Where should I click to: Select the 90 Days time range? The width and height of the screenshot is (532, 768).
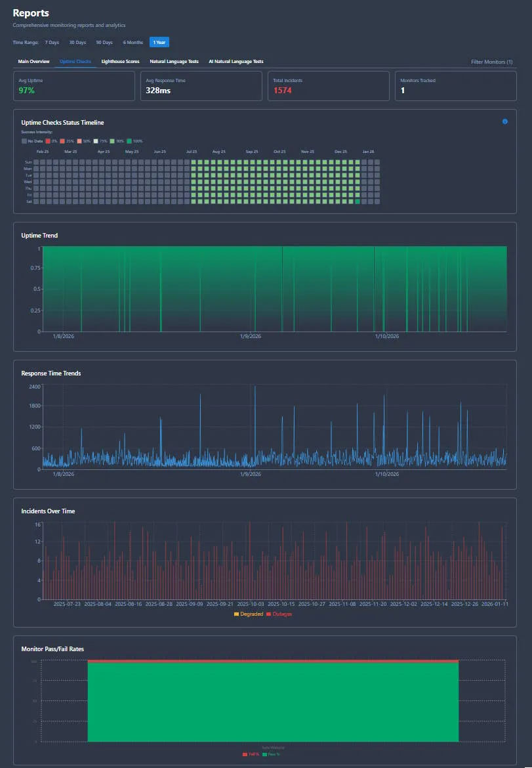(104, 42)
